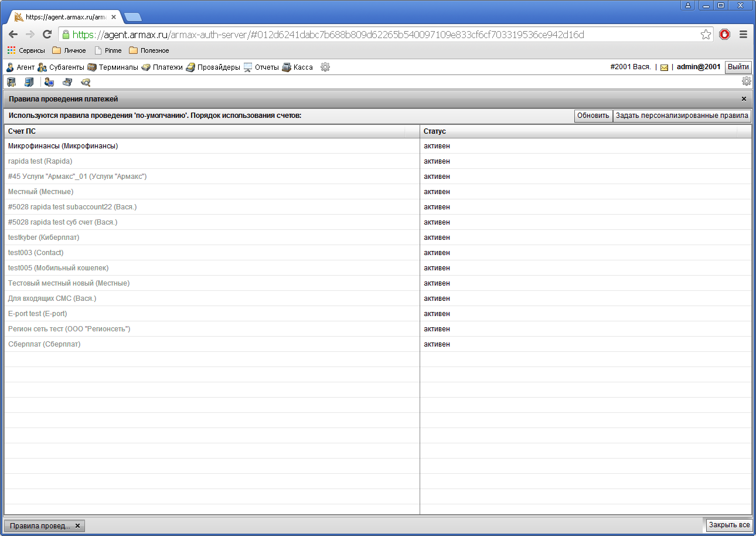Open Сервисы apps bookmark
This screenshot has width=756, height=536.
pos(26,50)
